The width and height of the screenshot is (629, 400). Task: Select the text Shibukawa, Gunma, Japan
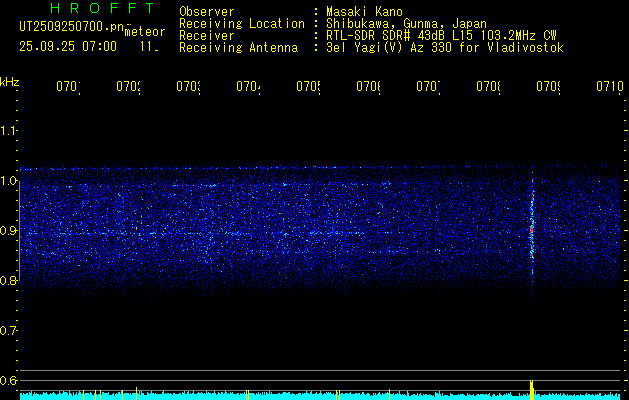tap(406, 24)
